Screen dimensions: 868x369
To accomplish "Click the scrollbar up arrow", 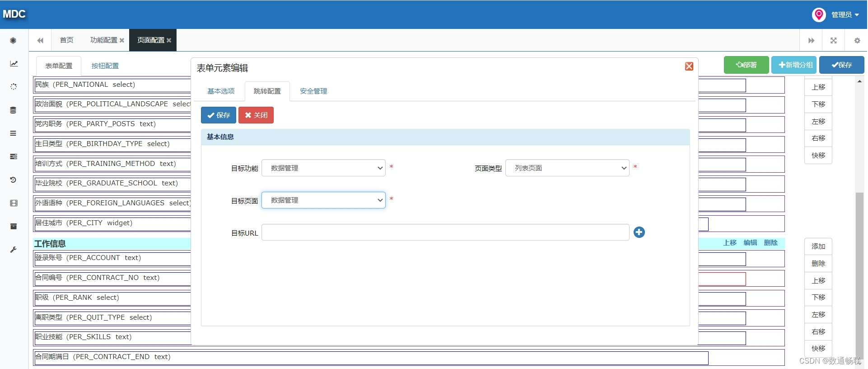I will click(x=859, y=81).
